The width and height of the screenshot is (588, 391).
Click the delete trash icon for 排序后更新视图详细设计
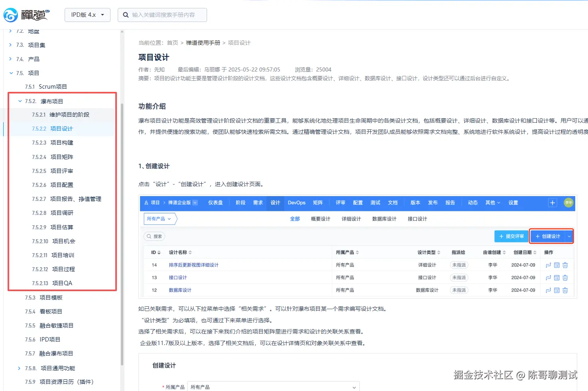click(565, 265)
